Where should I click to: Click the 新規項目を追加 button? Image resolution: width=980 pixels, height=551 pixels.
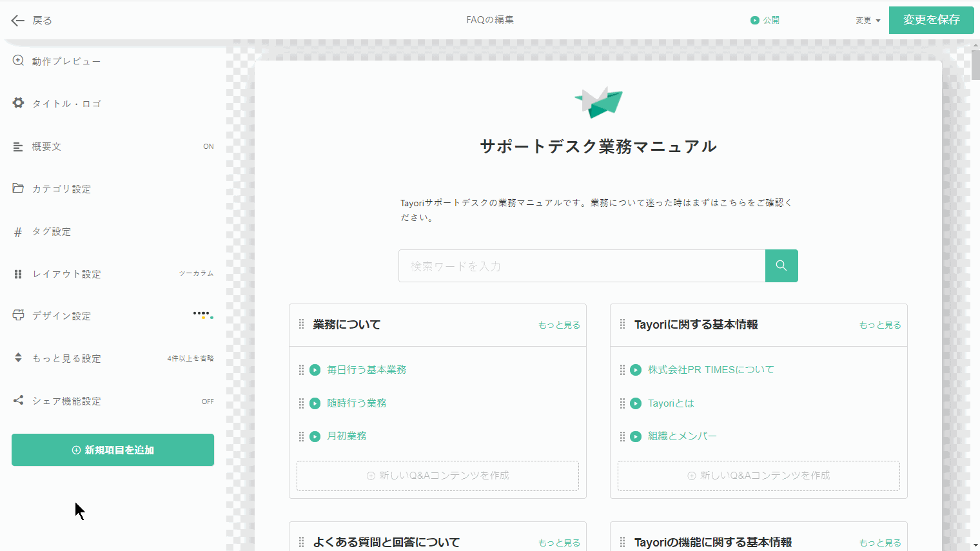(x=113, y=450)
